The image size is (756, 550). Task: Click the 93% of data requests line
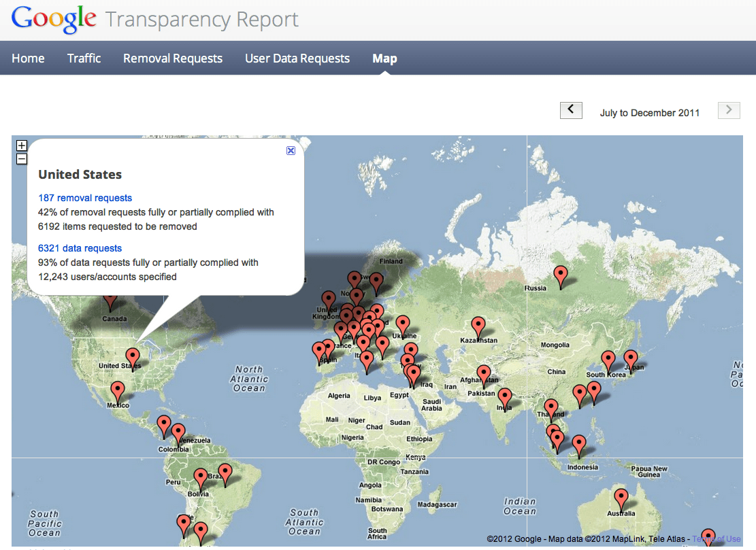tap(148, 262)
